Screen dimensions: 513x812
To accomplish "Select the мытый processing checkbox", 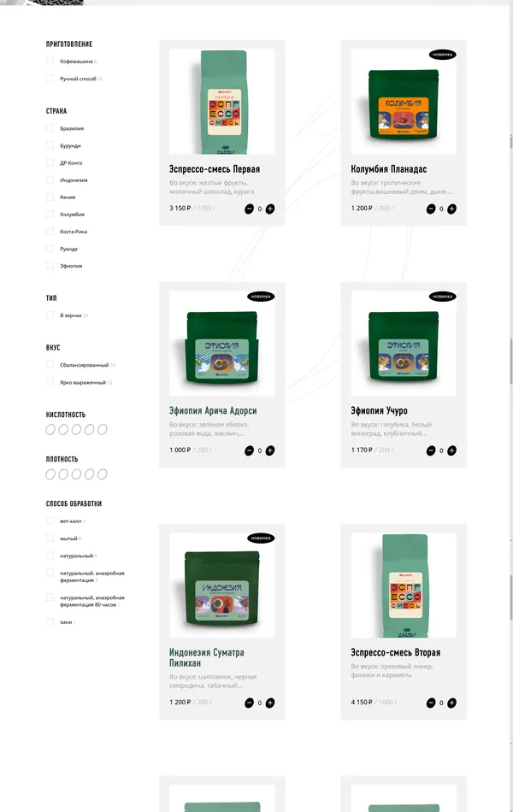I will coord(50,538).
